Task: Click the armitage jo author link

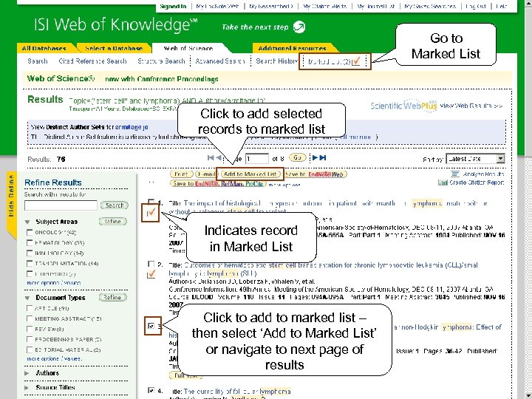Action: 132,127
